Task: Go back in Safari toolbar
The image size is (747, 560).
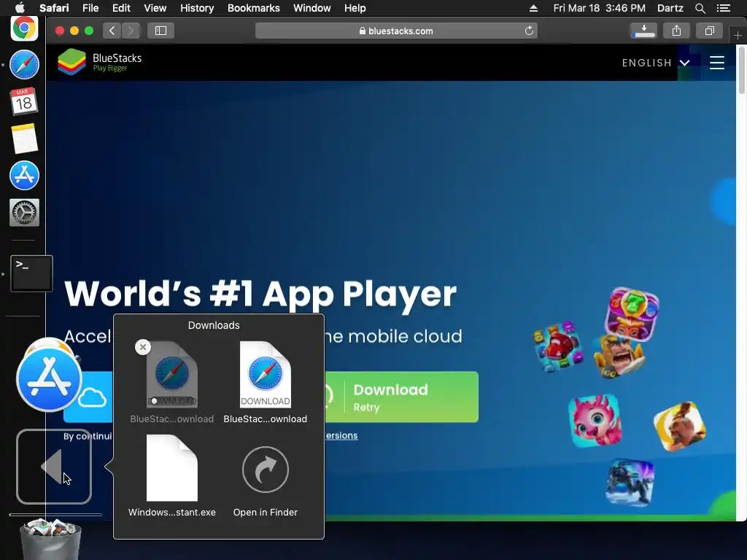Action: coord(112,31)
